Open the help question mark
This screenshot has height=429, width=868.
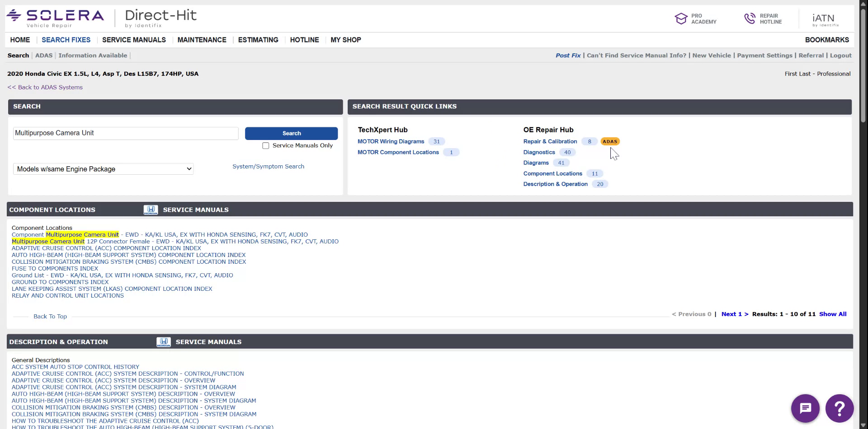click(839, 408)
